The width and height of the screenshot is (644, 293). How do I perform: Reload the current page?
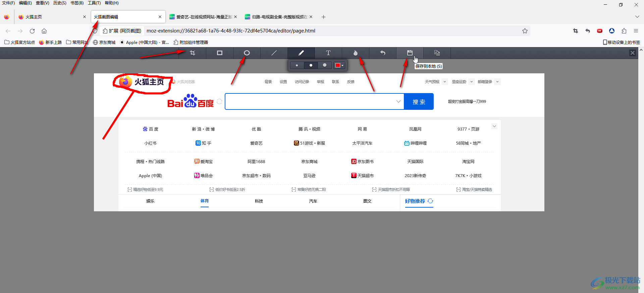pyautogui.click(x=32, y=31)
